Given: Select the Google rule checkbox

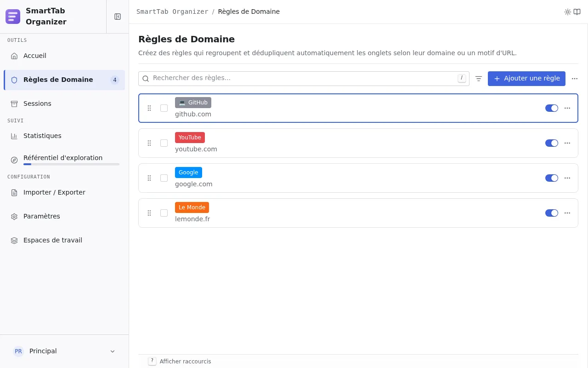Looking at the screenshot, I should tap(164, 178).
